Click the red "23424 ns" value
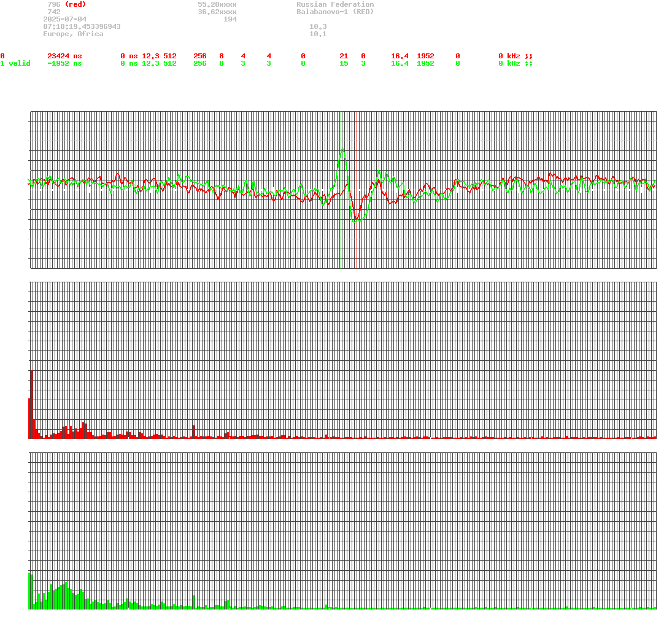672x623 pixels. click(x=64, y=56)
